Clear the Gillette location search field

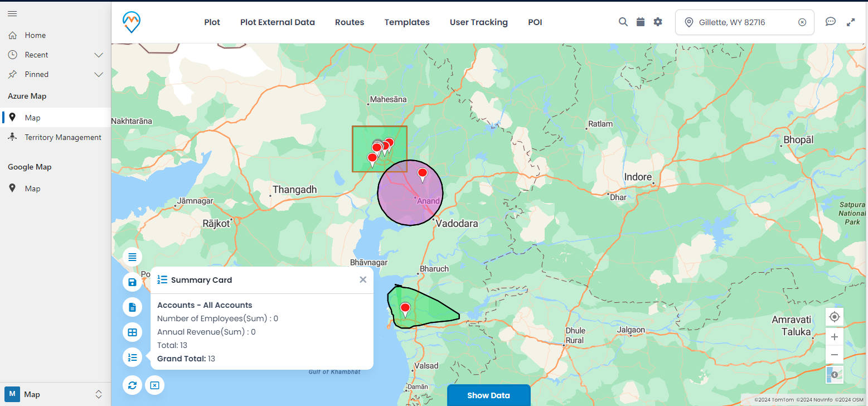click(802, 22)
